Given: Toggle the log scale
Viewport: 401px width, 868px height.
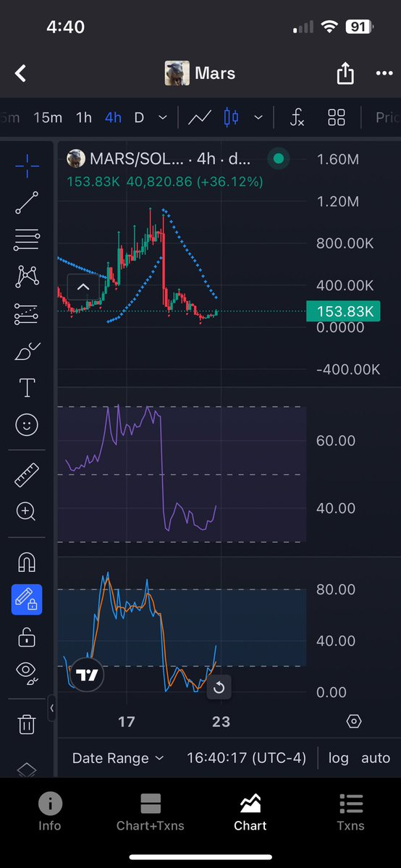Looking at the screenshot, I should [339, 759].
